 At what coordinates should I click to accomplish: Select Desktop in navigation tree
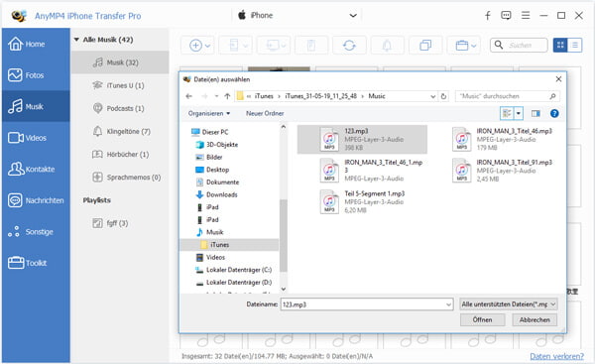tap(212, 170)
